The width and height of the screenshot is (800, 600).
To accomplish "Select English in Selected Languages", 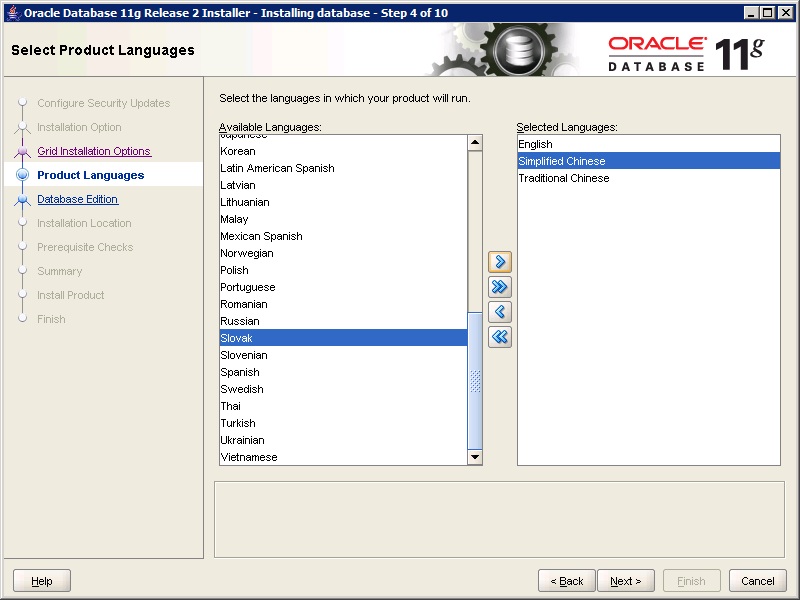I will [x=648, y=144].
